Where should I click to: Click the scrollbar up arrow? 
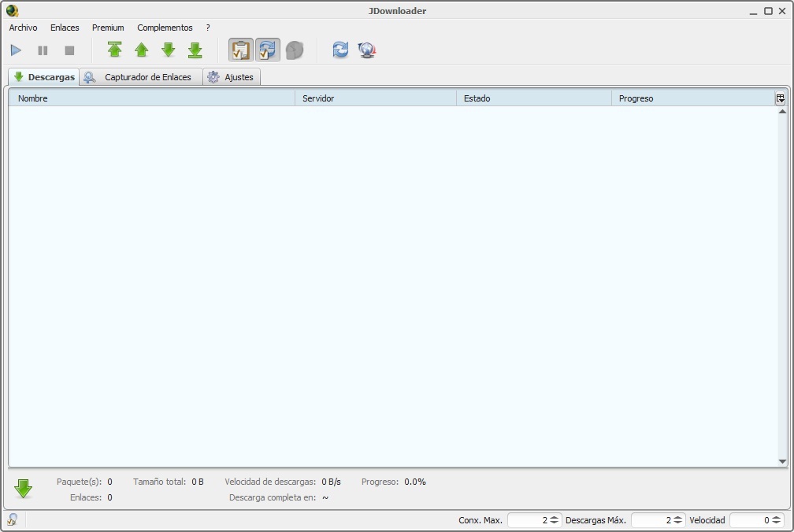click(782, 111)
